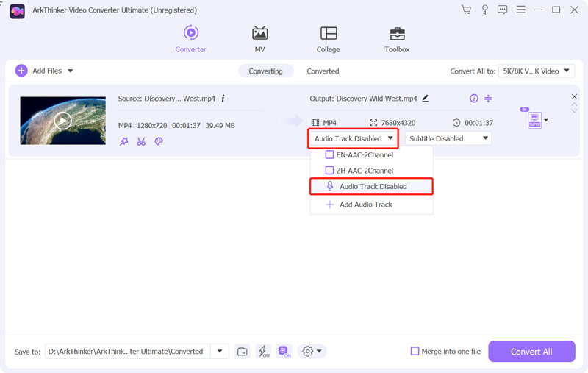The image size is (588, 373).
Task: Open the settings gear dropdown
Action: 312,351
